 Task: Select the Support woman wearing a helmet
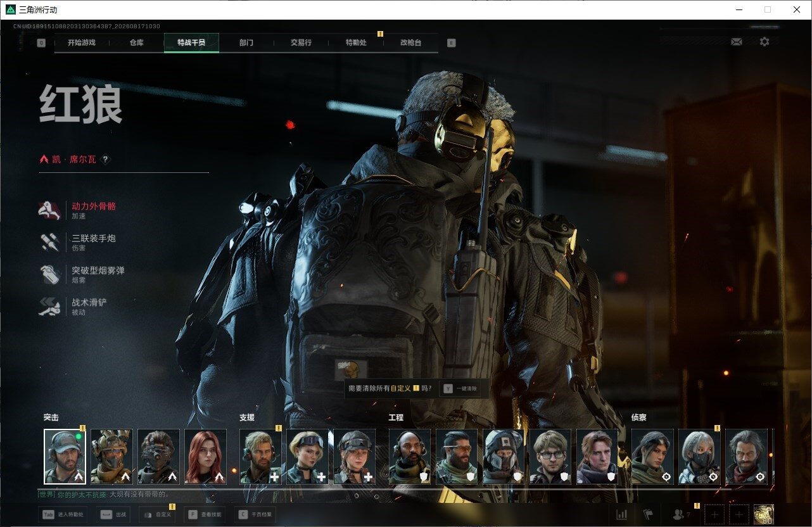coord(354,457)
